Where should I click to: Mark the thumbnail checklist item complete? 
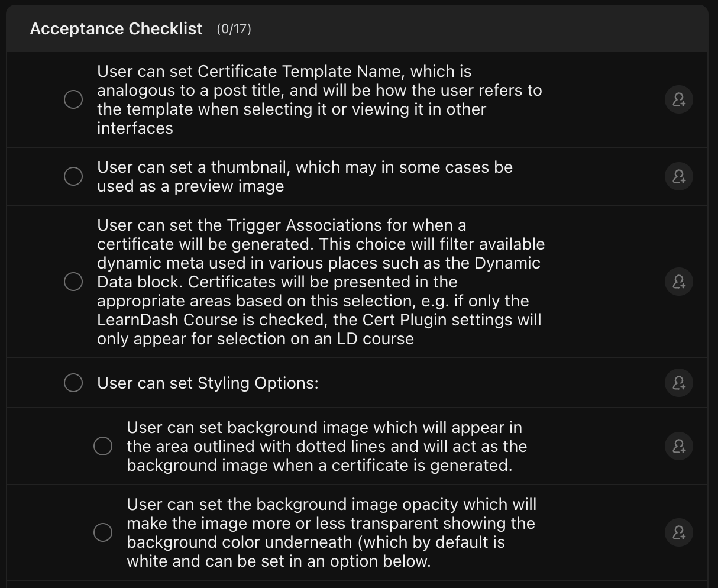pyautogui.click(x=73, y=176)
